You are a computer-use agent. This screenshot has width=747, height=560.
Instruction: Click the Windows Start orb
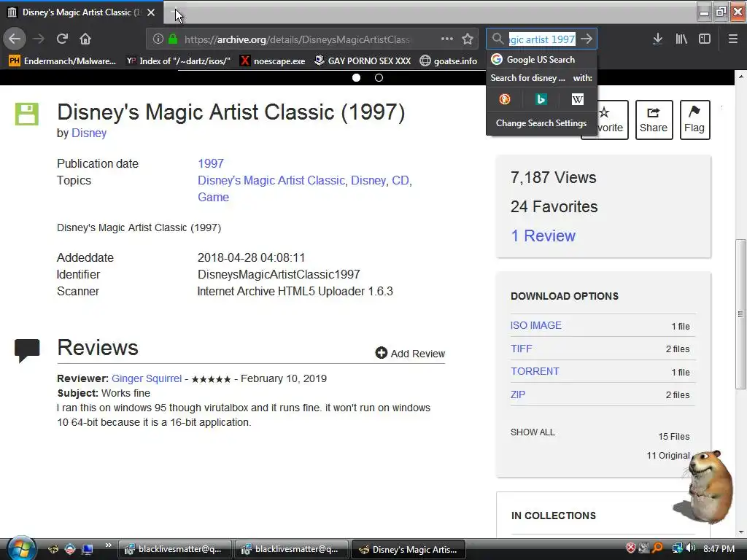21,548
